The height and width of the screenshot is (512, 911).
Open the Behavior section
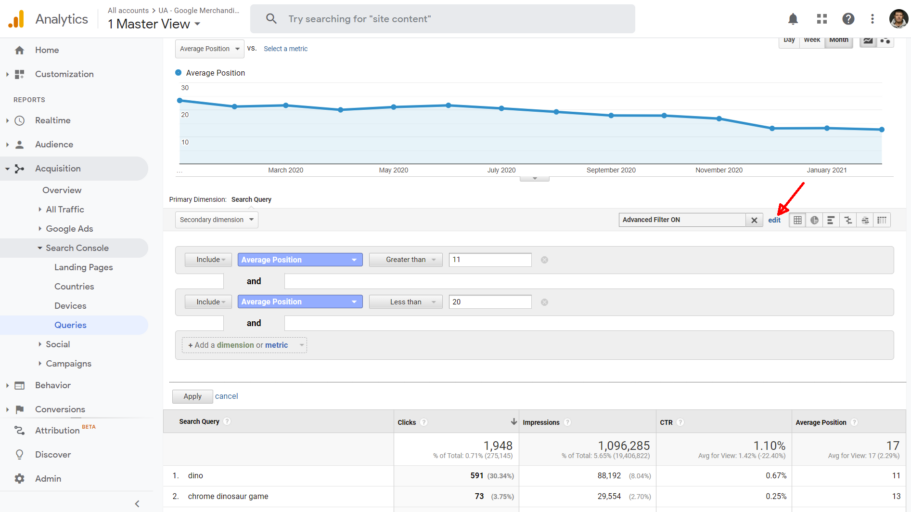pyautogui.click(x=52, y=385)
